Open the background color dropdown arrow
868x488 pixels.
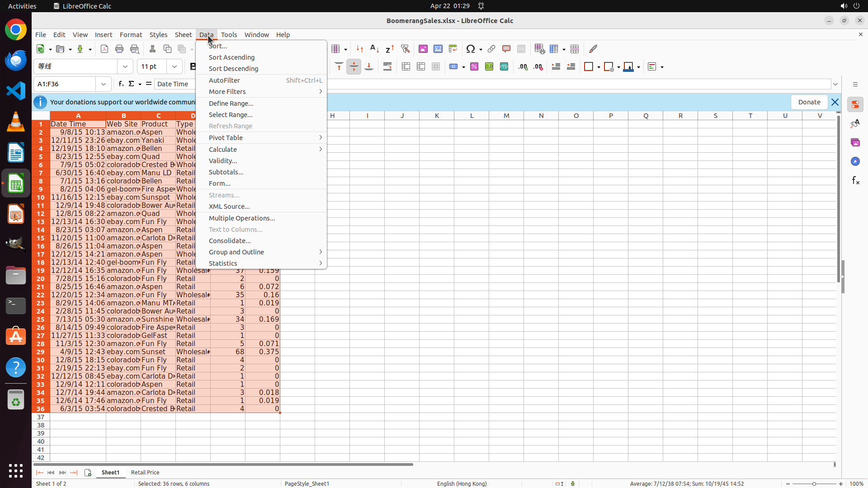pos(639,67)
